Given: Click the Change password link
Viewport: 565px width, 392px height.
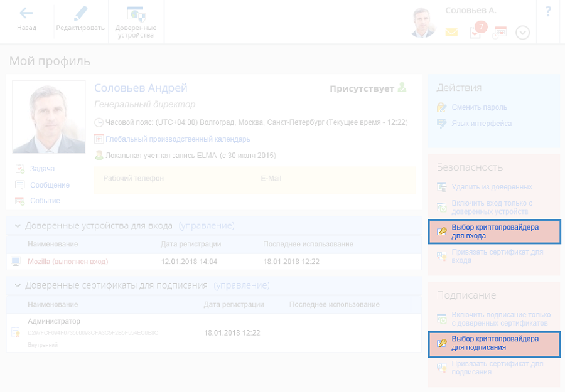Looking at the screenshot, I should pos(479,107).
